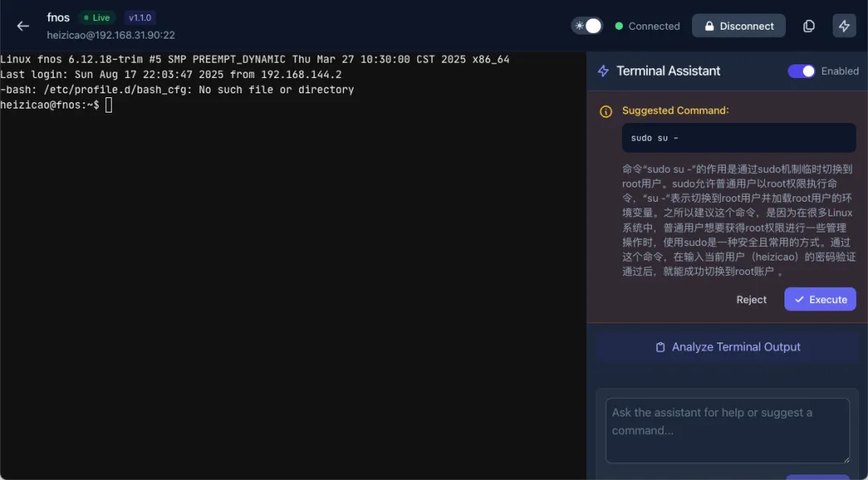Image resolution: width=868 pixels, height=480 pixels.
Task: Execute the suggested command
Action: pyautogui.click(x=820, y=300)
